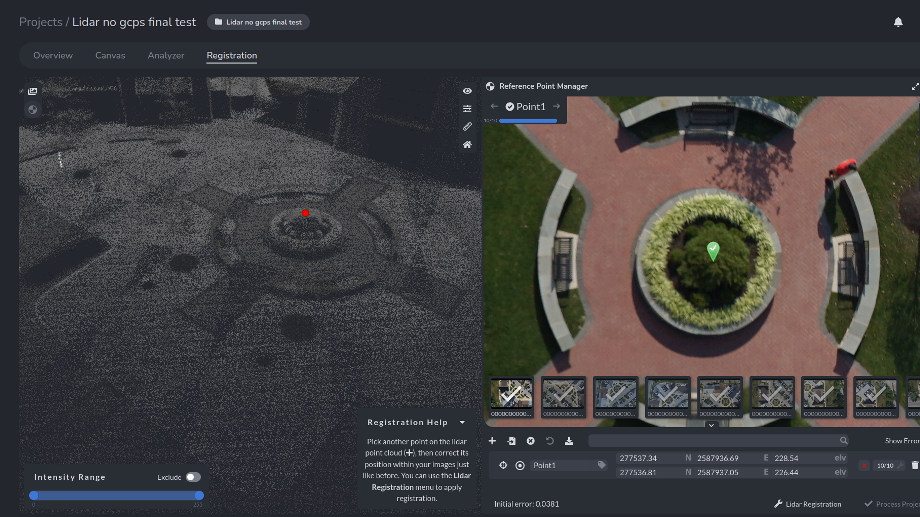The image size is (920, 517).
Task: Click the red point in lidar cloud
Action: pyautogui.click(x=305, y=213)
